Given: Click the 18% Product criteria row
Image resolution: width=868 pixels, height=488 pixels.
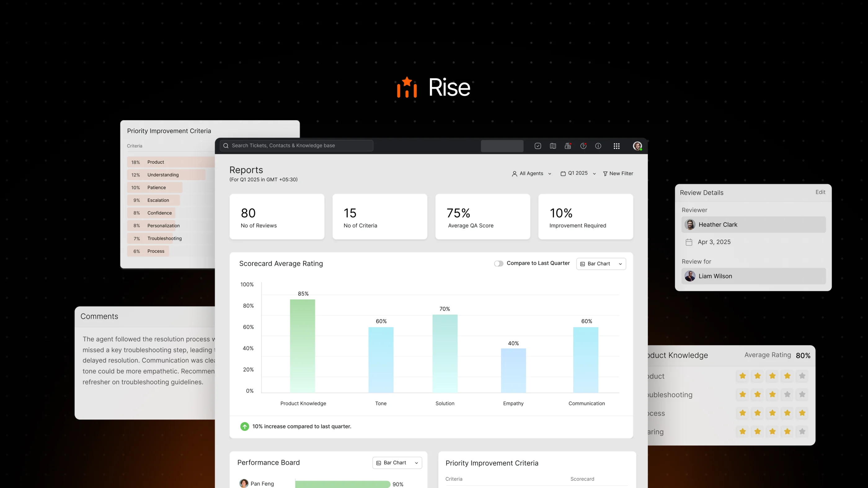Looking at the screenshot, I should (171, 162).
